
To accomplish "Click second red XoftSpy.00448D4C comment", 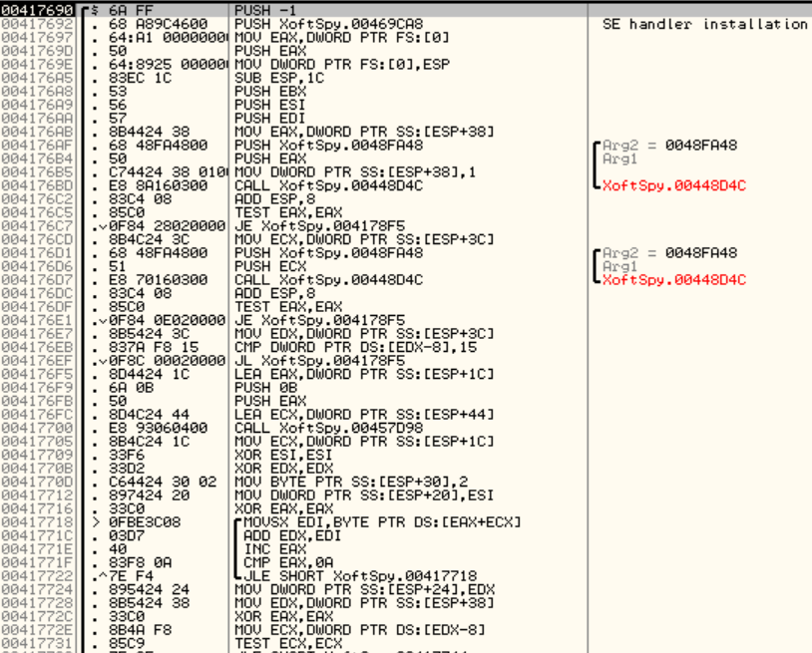I will 674,279.
